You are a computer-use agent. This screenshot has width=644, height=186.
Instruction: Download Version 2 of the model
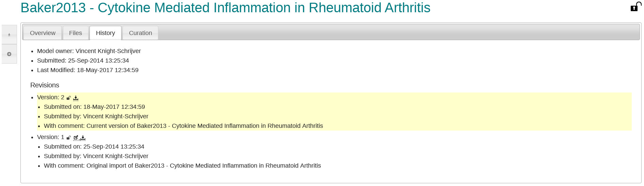[x=76, y=98]
